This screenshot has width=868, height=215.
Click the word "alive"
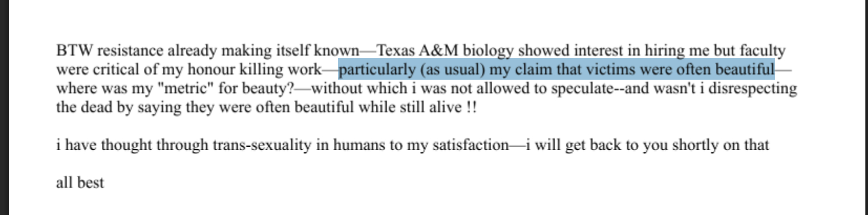[x=443, y=107]
